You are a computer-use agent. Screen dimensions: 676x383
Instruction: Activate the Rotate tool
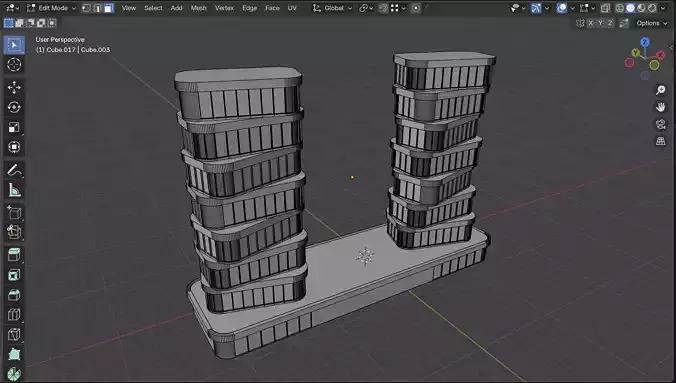tap(14, 107)
